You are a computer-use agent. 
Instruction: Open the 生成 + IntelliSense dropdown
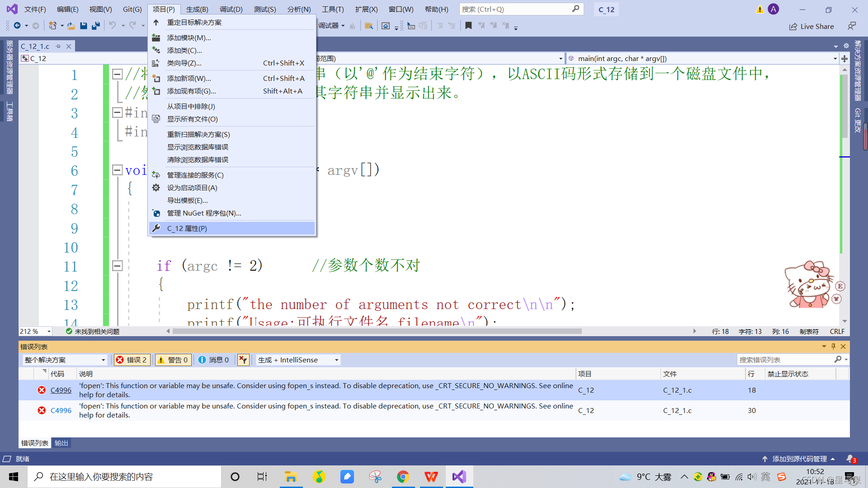point(298,360)
